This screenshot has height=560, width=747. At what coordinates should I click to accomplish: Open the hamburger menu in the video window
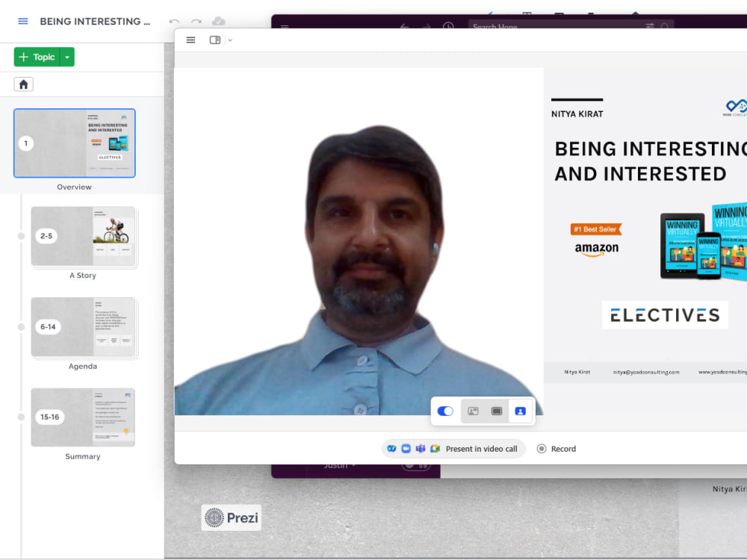pos(190,40)
